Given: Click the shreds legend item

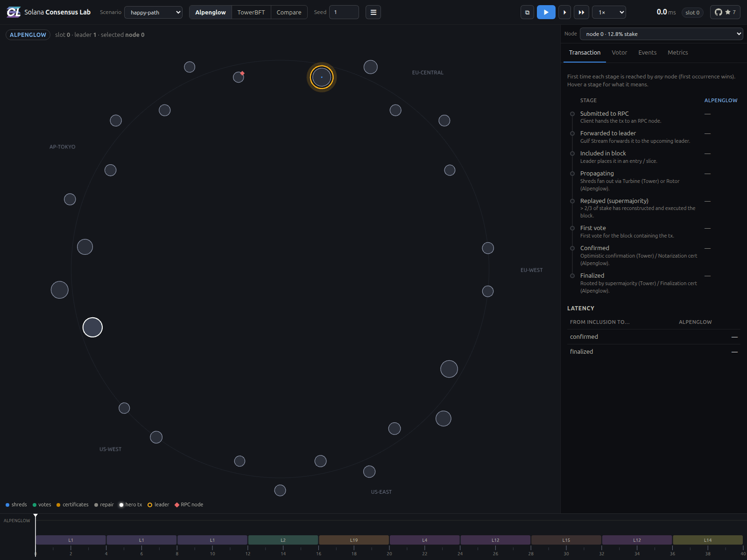Looking at the screenshot, I should pyautogui.click(x=16, y=504).
